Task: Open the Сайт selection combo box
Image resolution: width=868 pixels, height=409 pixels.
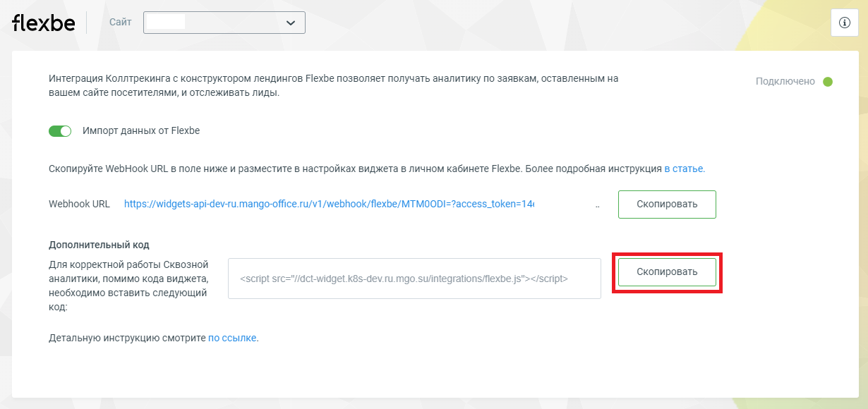Action: tap(224, 23)
